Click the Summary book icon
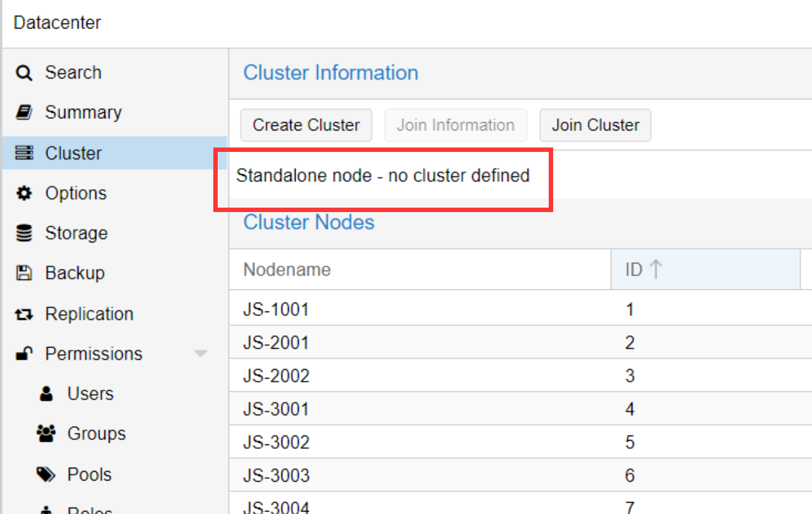Viewport: 812px width, 514px height. coord(23,113)
